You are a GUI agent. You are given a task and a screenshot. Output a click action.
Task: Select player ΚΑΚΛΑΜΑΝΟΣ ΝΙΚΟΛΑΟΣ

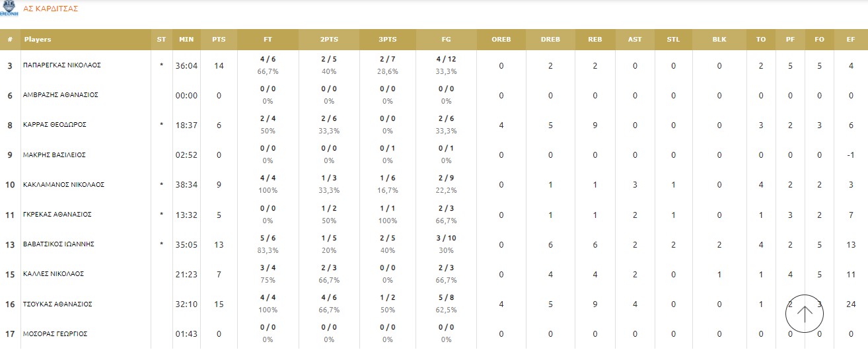63,185
